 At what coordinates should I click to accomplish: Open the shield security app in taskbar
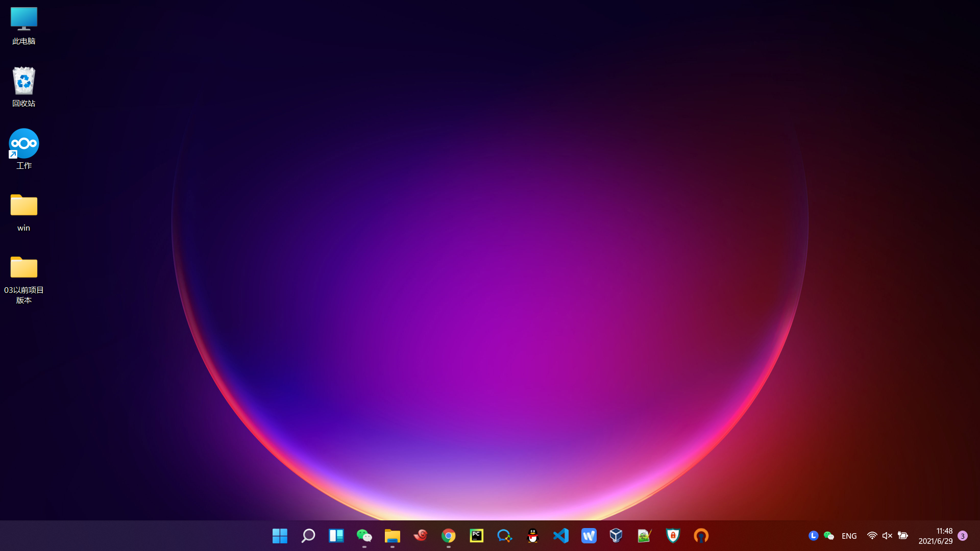click(x=673, y=536)
